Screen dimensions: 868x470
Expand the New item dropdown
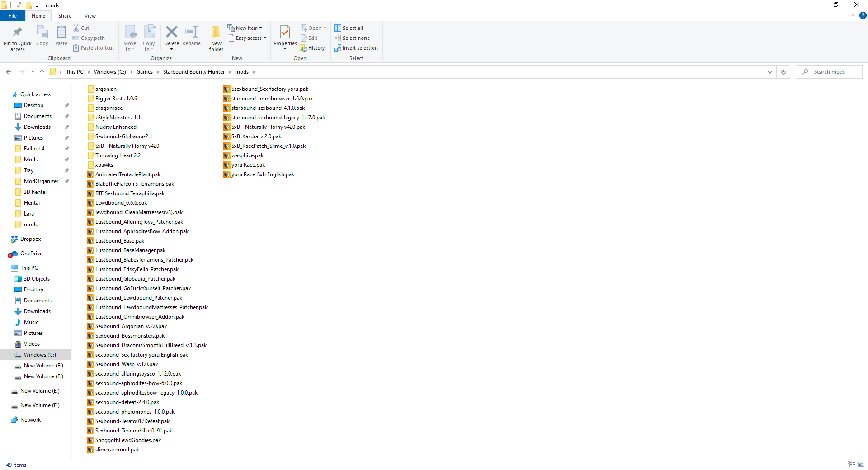pos(260,28)
